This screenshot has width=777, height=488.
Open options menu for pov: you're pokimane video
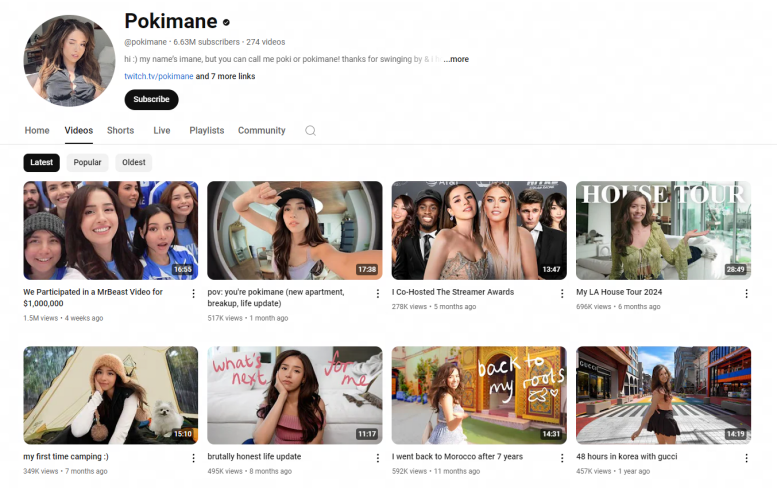(x=378, y=294)
